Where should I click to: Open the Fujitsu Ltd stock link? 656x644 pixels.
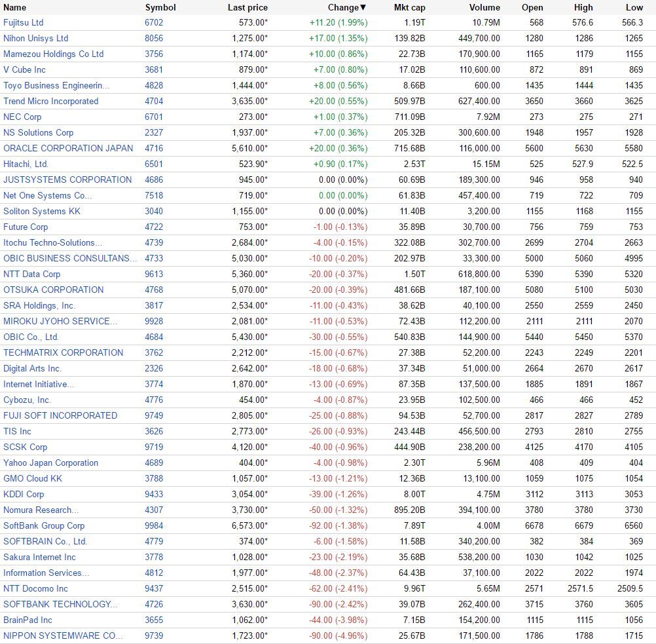(24, 23)
